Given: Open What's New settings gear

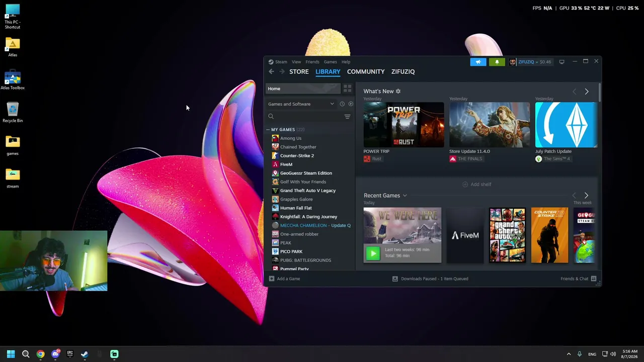Looking at the screenshot, I should click(398, 91).
